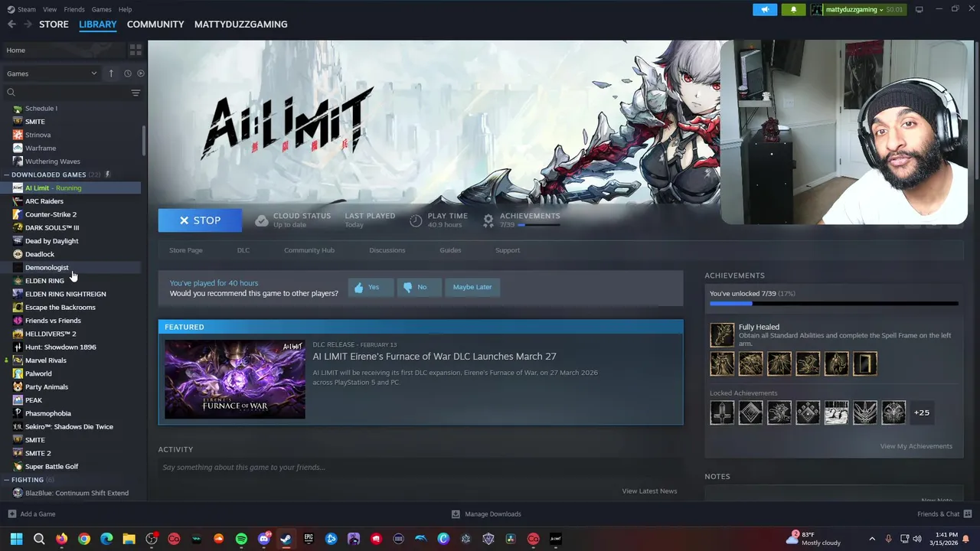Open Furnace of War DLC thumbnail
This screenshot has height=551, width=980.
pos(235,380)
